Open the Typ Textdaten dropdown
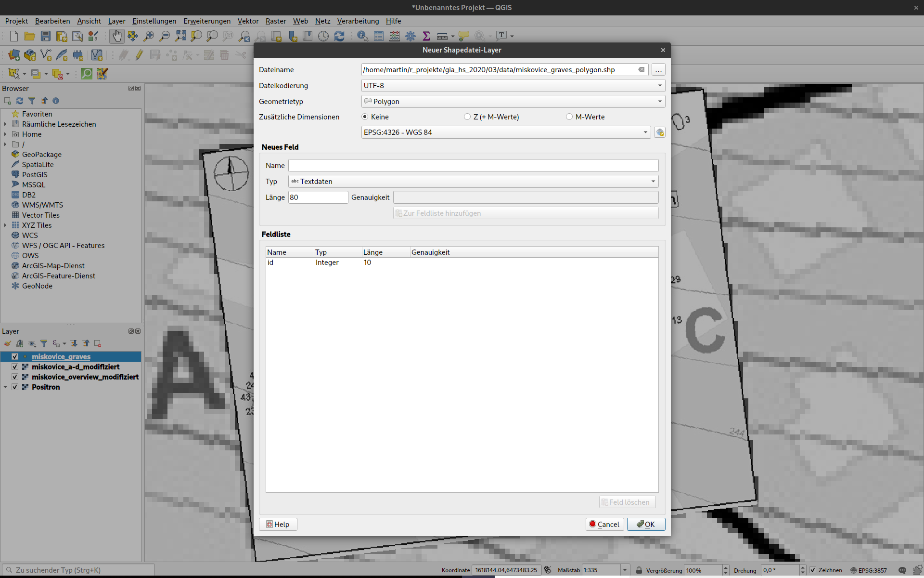Screen dimensions: 924x578 click(x=473, y=182)
